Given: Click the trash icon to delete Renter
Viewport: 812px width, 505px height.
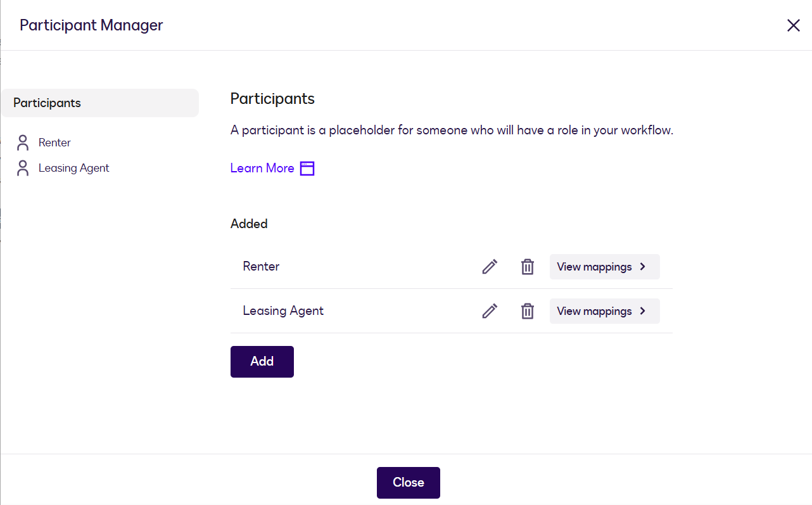Looking at the screenshot, I should click(527, 266).
